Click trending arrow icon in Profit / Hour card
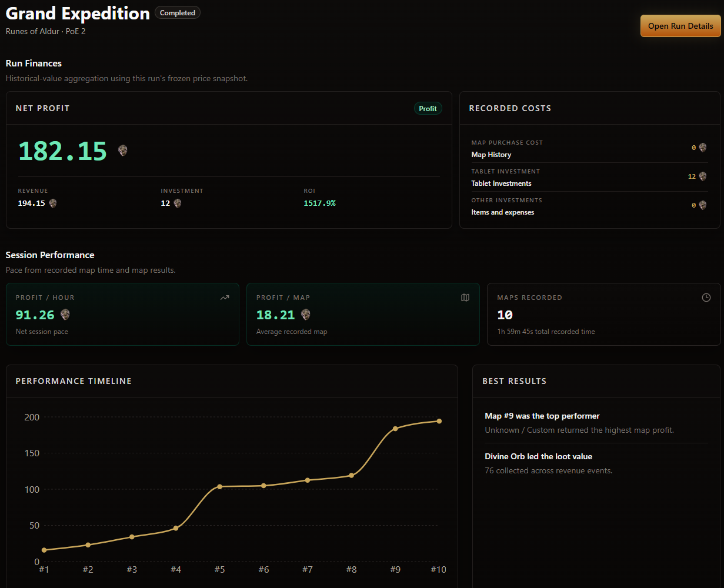Image resolution: width=724 pixels, height=588 pixels. click(x=225, y=298)
